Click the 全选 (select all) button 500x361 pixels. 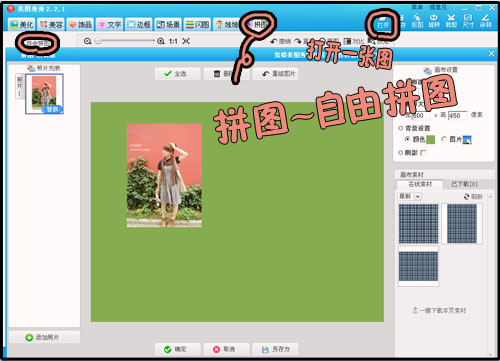coord(177,74)
